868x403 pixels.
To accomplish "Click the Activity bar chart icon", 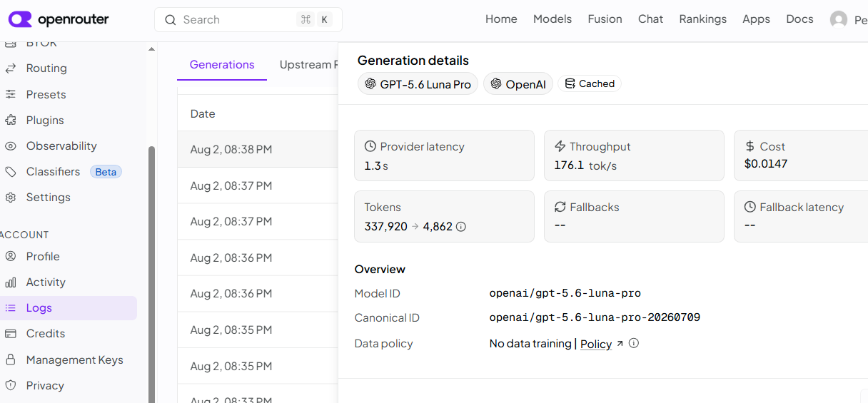I will click(x=11, y=282).
